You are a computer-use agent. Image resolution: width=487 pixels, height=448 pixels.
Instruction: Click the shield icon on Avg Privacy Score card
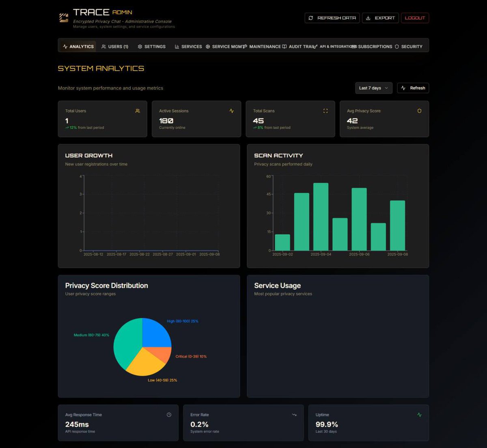[419, 111]
